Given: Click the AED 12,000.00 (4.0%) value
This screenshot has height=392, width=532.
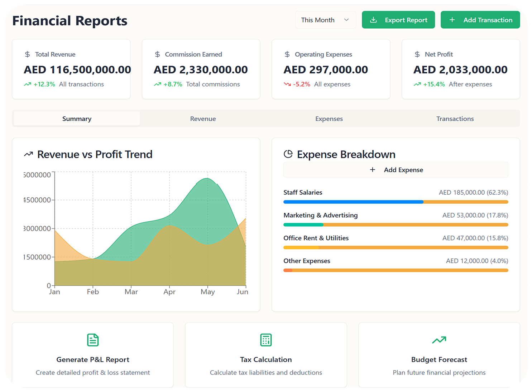Looking at the screenshot, I should (x=477, y=261).
